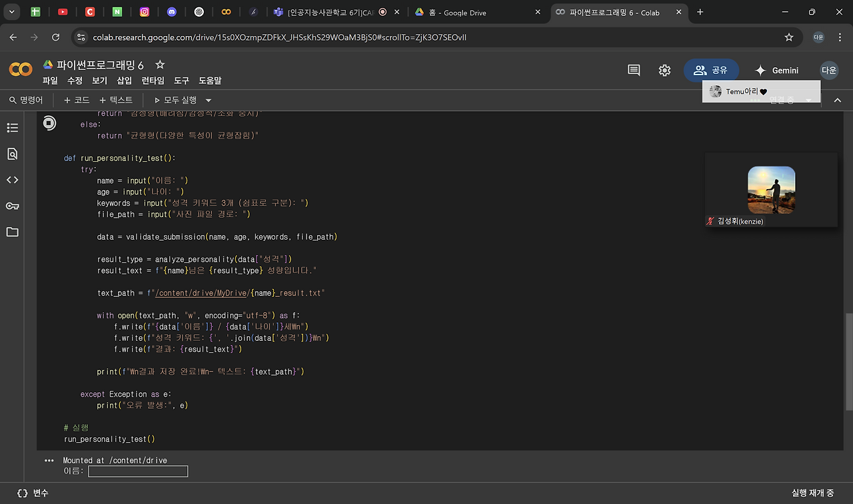Click the 김성휘(kenzie) video thumbnail
This screenshot has width=853, height=504.
point(771,190)
